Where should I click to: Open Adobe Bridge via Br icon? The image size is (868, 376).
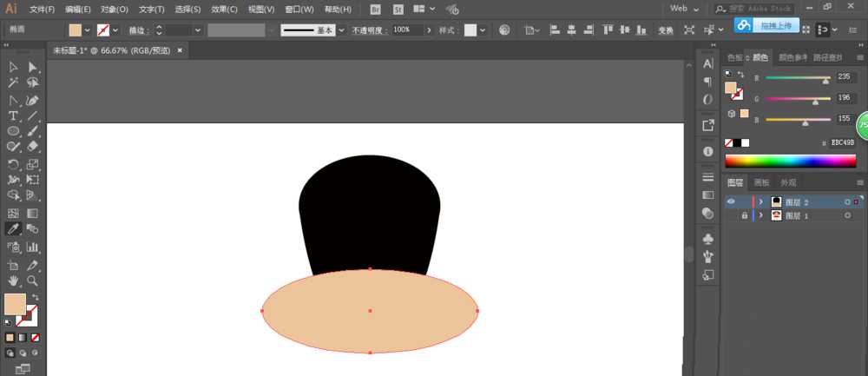click(x=375, y=10)
